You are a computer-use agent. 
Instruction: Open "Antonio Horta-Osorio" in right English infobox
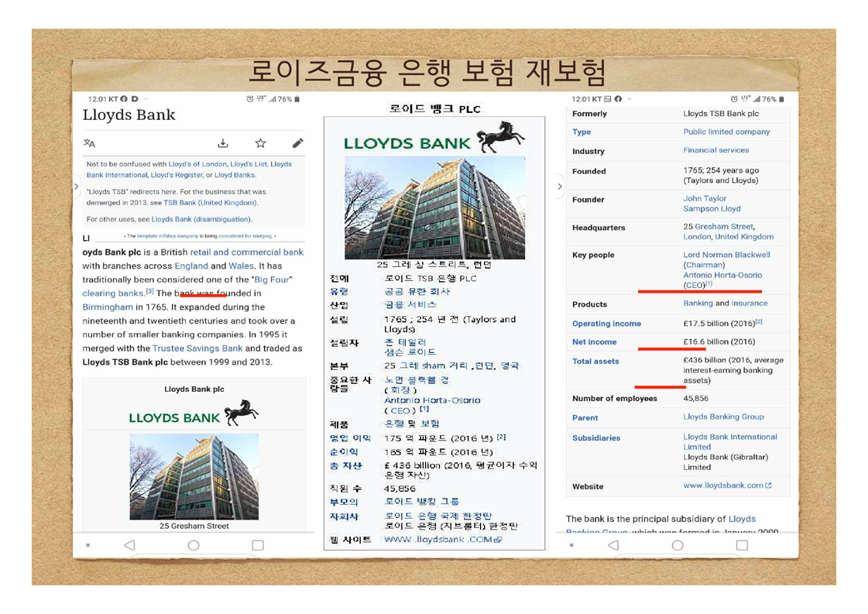[722, 275]
